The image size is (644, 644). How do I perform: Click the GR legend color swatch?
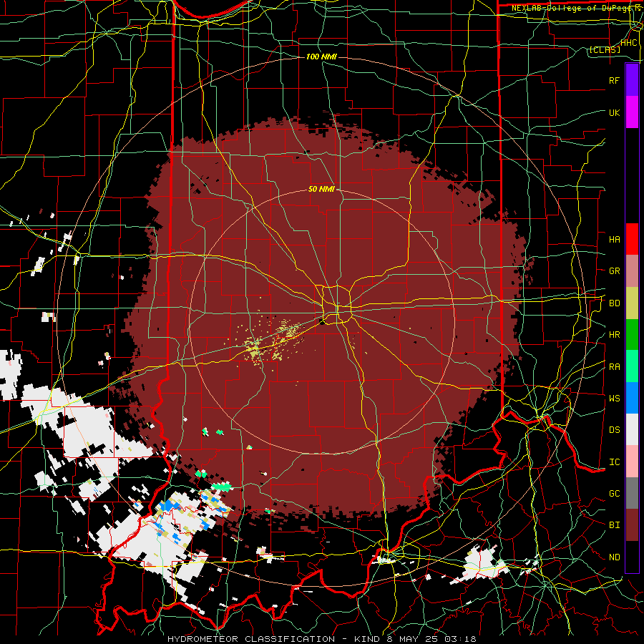click(x=632, y=271)
